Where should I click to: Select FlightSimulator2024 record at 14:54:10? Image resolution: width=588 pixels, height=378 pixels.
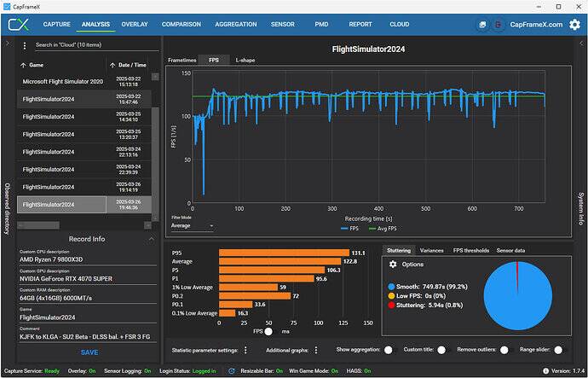84,117
